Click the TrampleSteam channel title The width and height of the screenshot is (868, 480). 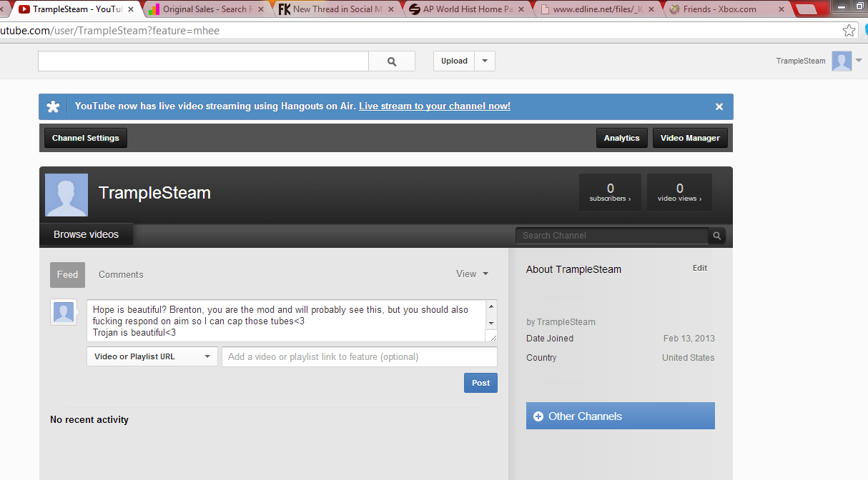tap(154, 193)
